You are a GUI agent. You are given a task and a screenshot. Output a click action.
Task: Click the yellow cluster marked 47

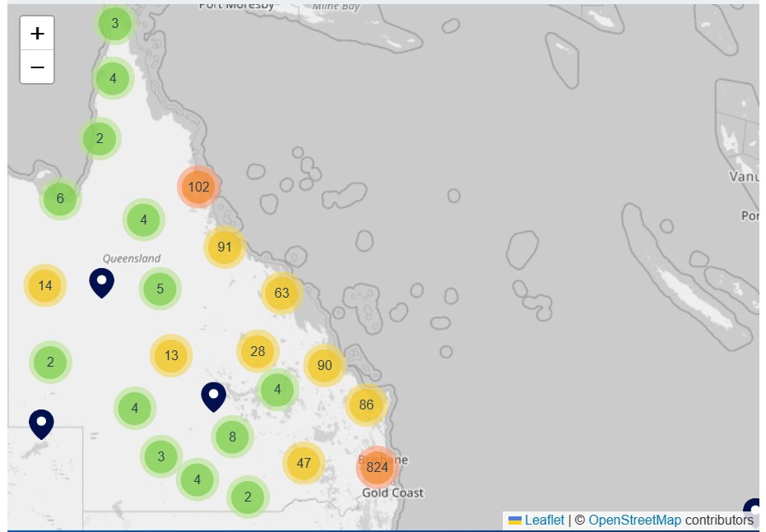[x=304, y=463]
